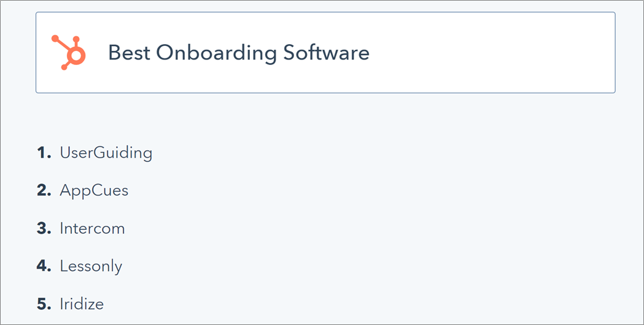Select Iridize in the list
The height and width of the screenshot is (325, 644).
(x=82, y=304)
